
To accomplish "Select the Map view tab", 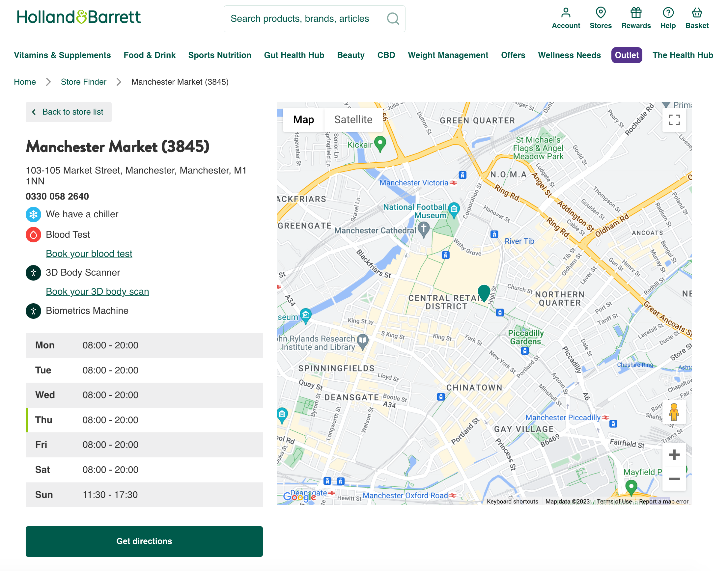I will coord(303,120).
